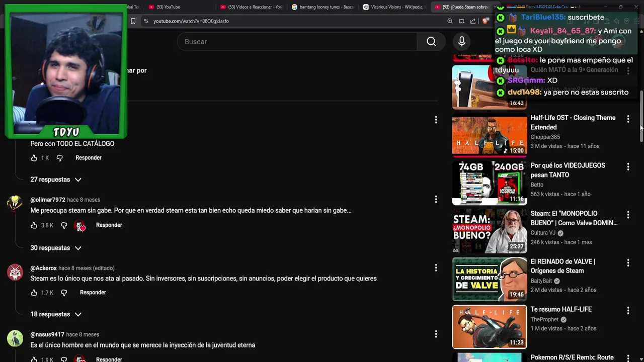Open options for 'El REINADO de VALVE'

(628, 262)
